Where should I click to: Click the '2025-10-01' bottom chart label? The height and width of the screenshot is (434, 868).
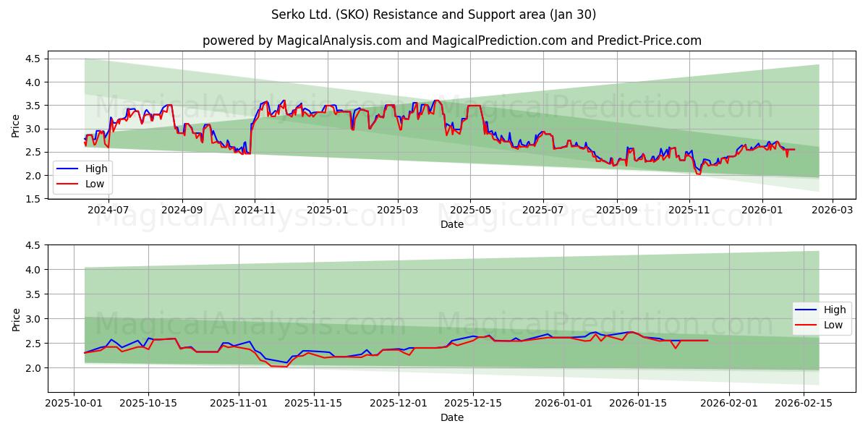tap(74, 403)
